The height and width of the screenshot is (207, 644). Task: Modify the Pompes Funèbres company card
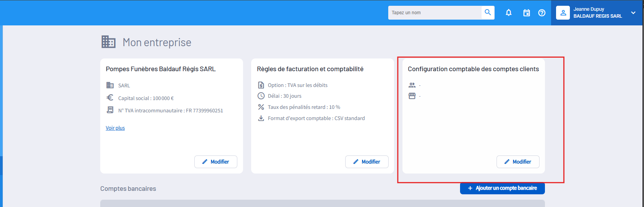tap(215, 162)
